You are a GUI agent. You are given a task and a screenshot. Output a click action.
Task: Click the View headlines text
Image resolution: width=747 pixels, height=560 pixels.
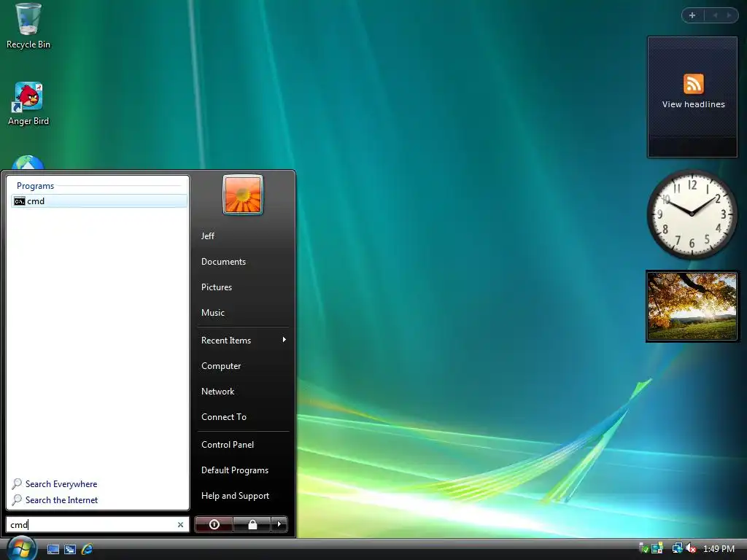point(693,104)
